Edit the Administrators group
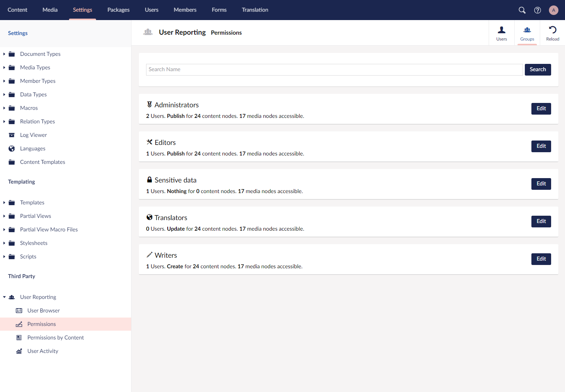The height and width of the screenshot is (392, 565). pyautogui.click(x=541, y=108)
